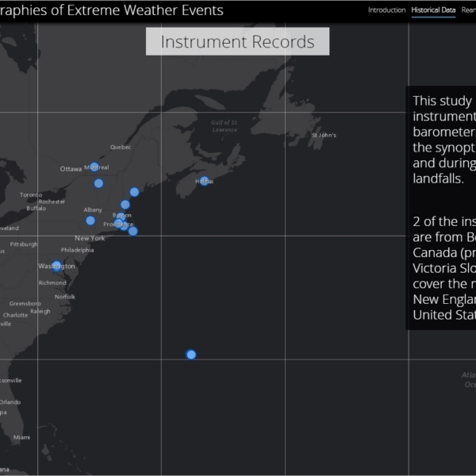Switch to the Historical Data tab
The image size is (476, 476).
(x=433, y=10)
